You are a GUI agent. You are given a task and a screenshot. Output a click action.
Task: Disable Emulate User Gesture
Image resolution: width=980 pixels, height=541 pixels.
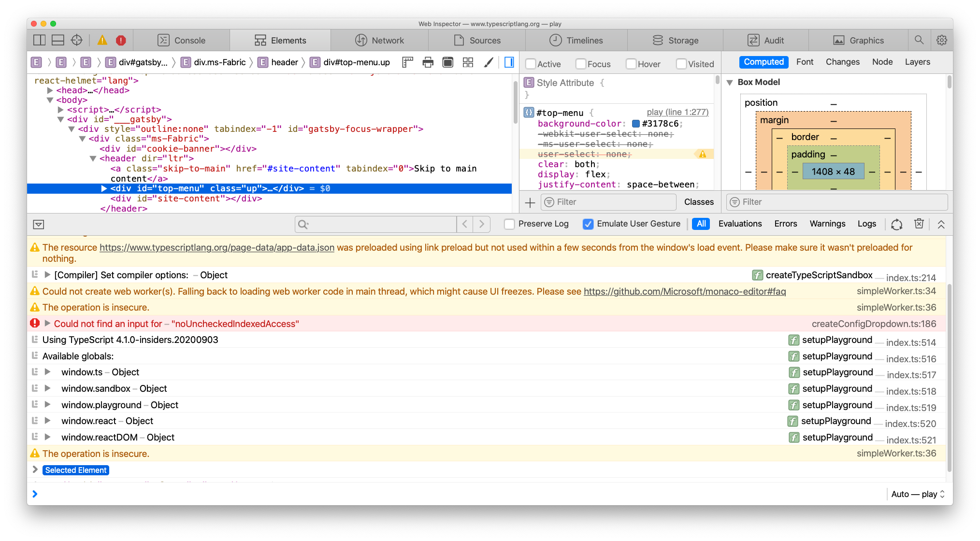[588, 224]
